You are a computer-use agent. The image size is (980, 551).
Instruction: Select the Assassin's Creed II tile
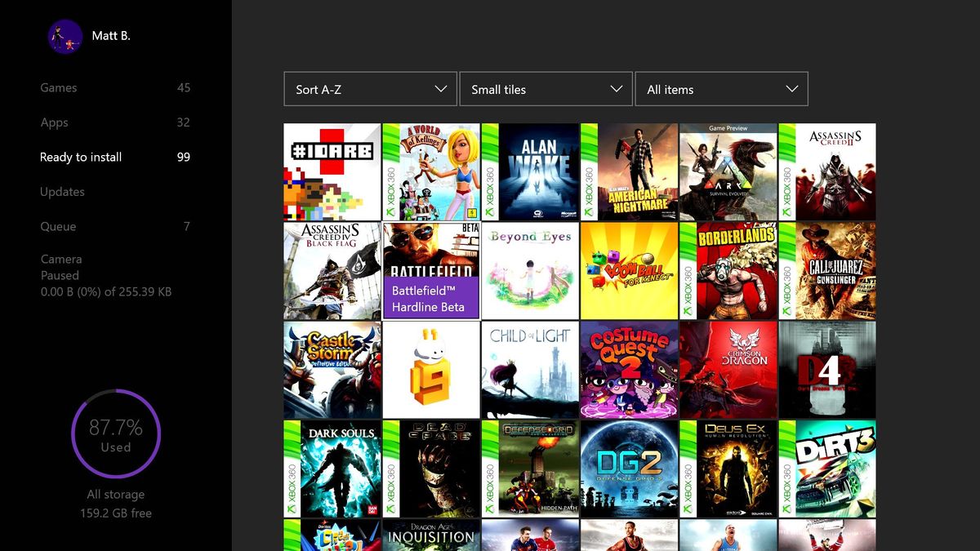click(x=827, y=171)
